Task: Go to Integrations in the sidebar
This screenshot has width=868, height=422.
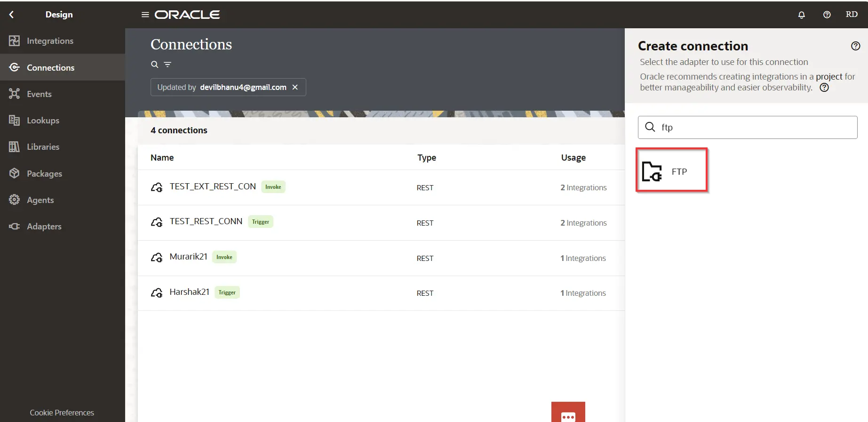Action: (x=50, y=41)
